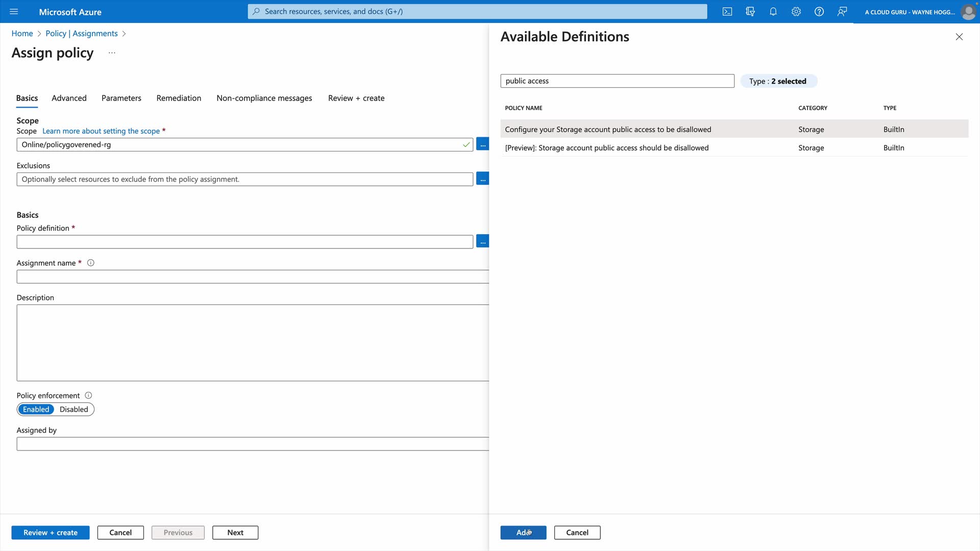The width and height of the screenshot is (980, 551).
Task: Open Directories and subscriptions filter icon
Action: 750,12
